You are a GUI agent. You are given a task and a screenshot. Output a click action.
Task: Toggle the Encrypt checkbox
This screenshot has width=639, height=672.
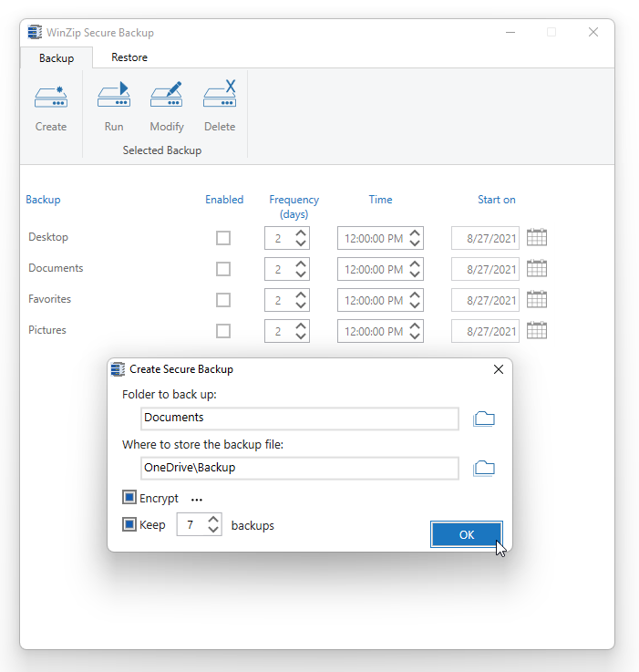pyautogui.click(x=129, y=498)
